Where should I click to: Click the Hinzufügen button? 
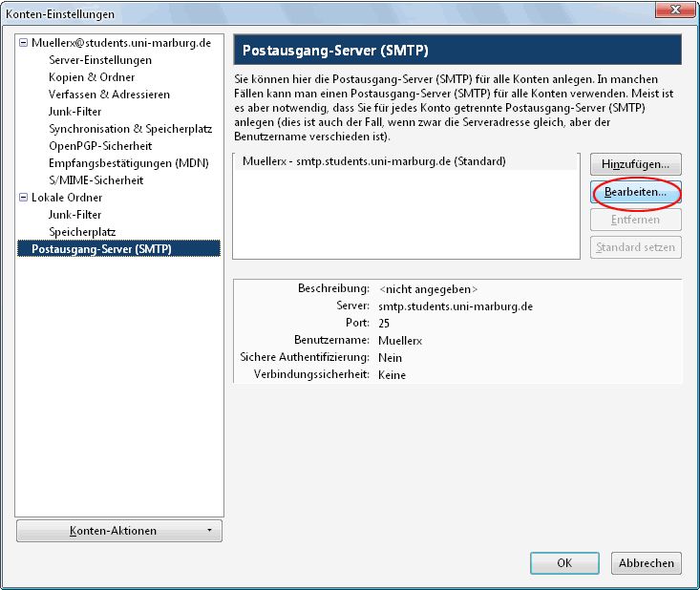pos(635,164)
